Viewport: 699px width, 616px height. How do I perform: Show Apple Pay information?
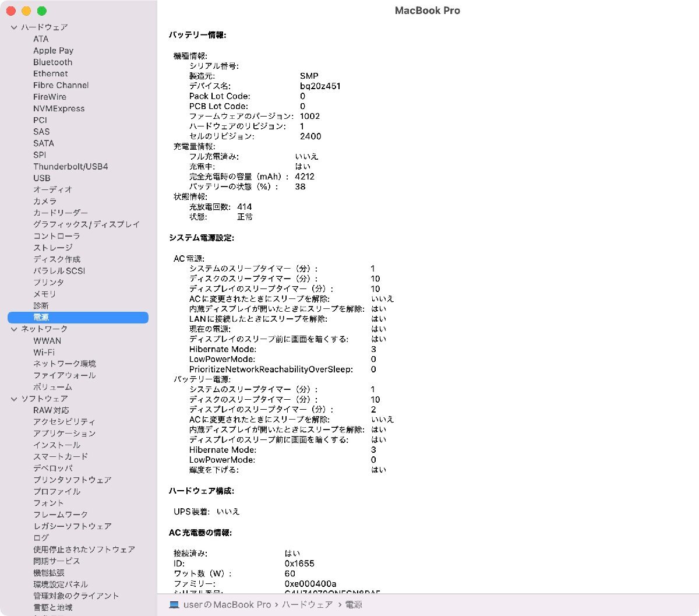53,50
